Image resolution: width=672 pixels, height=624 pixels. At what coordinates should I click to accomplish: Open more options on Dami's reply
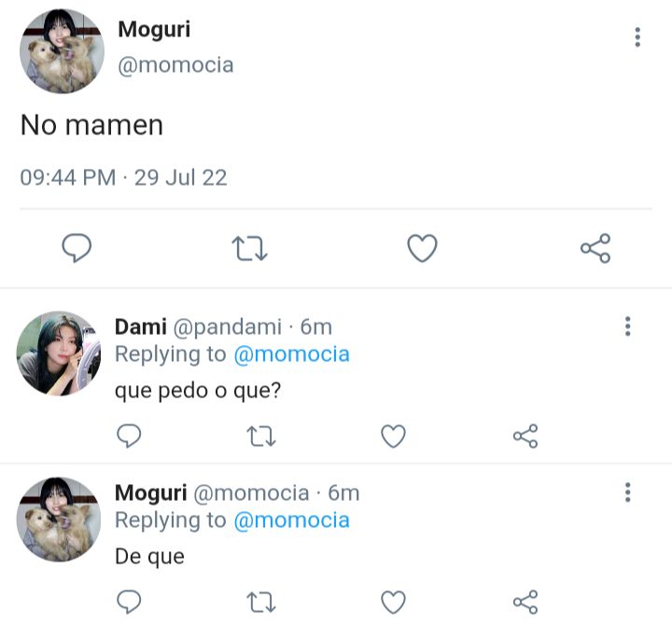pos(628,326)
